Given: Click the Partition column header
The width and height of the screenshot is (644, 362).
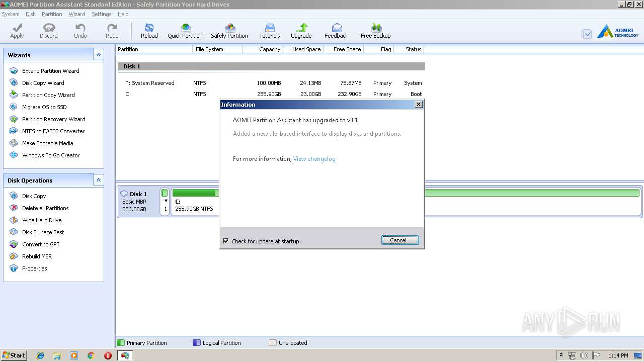Looking at the screenshot, I should (154, 49).
